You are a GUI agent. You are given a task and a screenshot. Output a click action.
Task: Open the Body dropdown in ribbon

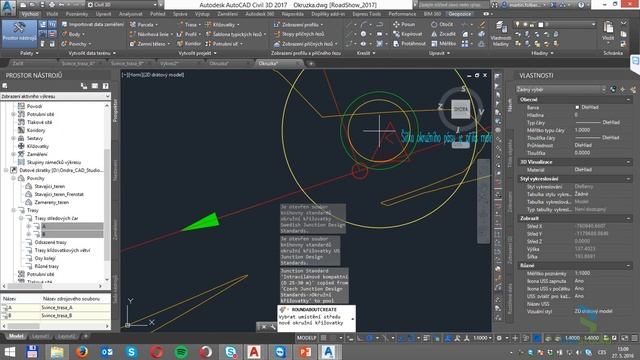click(73, 34)
